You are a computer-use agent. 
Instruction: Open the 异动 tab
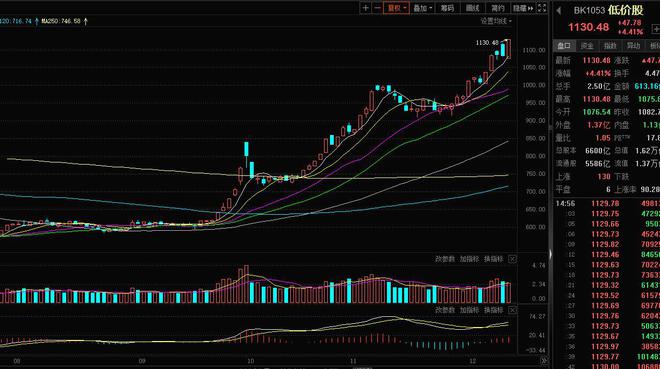(x=633, y=45)
